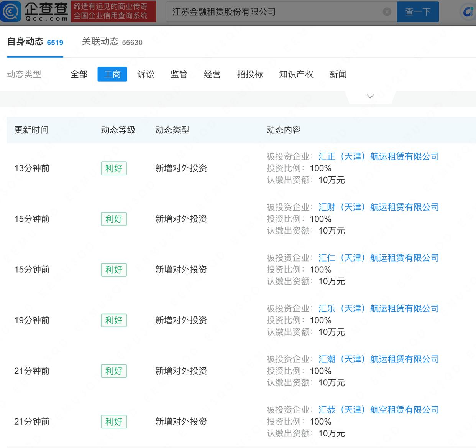Filter by 招投标 type

click(x=250, y=74)
